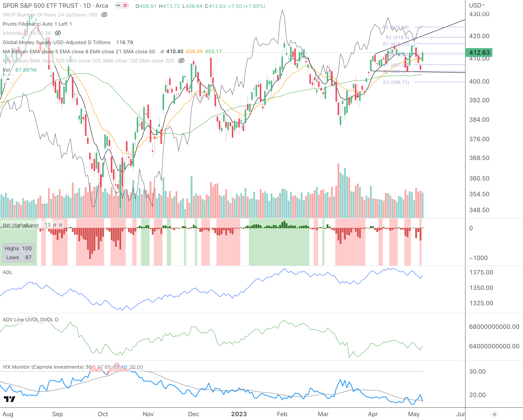
Task: Select the ADV Line UVOL DVOL D label
Action: [x=30, y=320]
